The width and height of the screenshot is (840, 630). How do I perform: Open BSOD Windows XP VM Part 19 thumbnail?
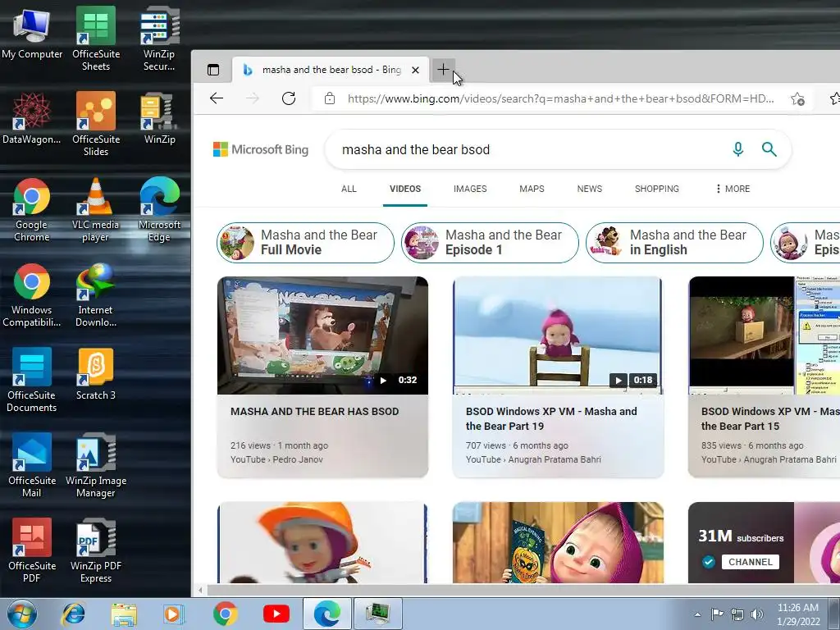[x=558, y=336]
